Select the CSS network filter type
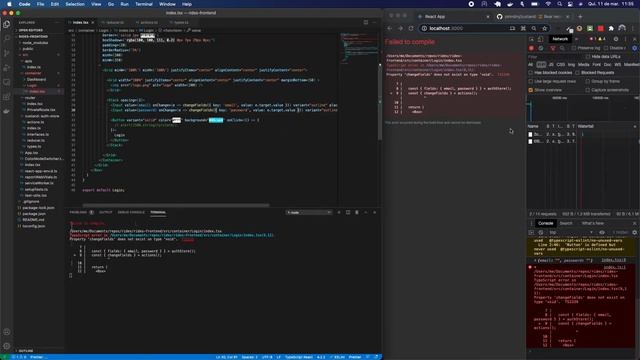The height and width of the screenshot is (360, 640). [x=560, y=64]
